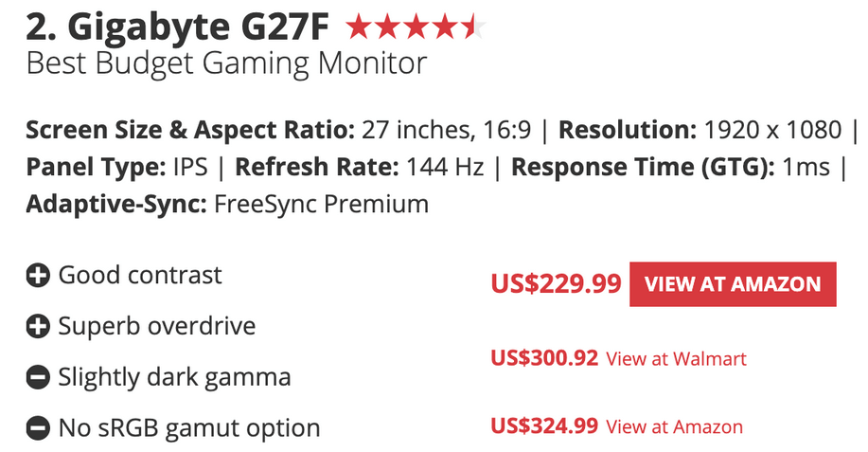Open the lower View at Amazon text link
The image size is (868, 452).
[674, 426]
